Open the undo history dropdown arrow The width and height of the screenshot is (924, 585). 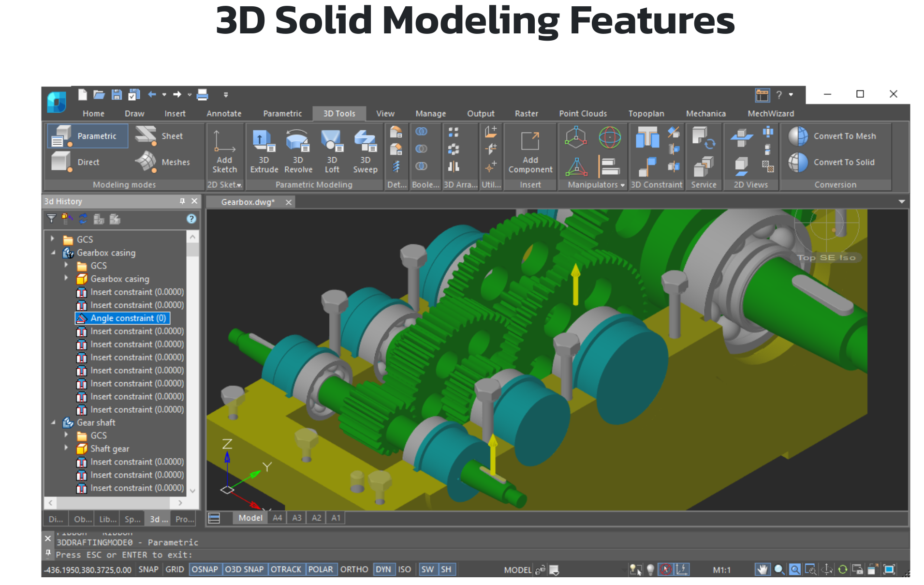click(164, 95)
